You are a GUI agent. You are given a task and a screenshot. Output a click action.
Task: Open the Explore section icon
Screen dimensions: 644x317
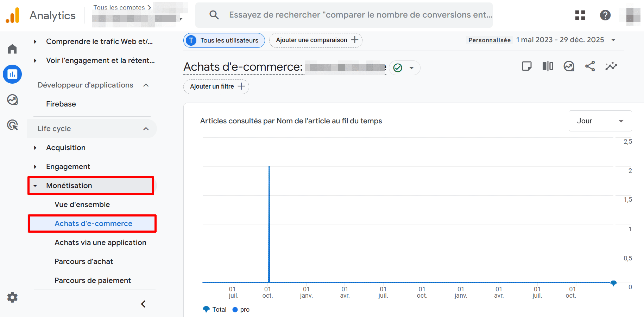12,99
